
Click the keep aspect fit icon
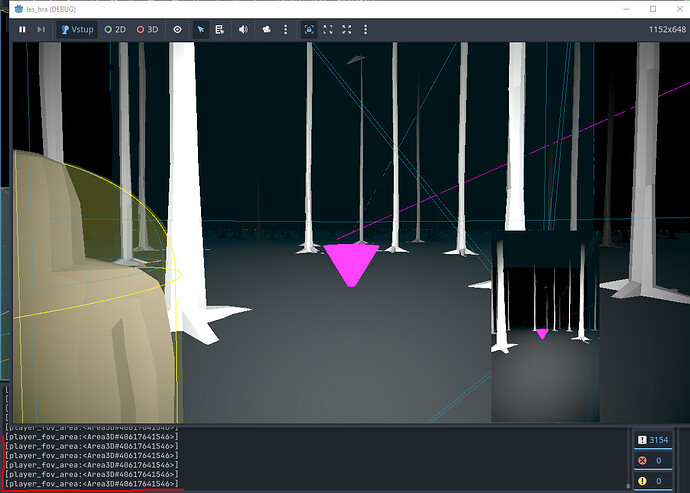pyautogui.click(x=328, y=30)
